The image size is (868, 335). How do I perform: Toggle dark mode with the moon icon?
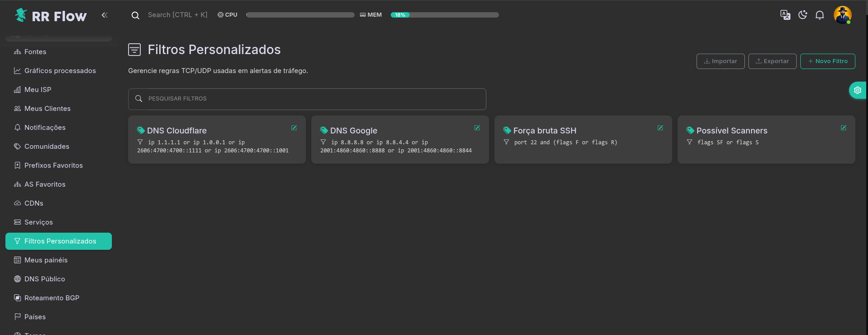tap(803, 15)
